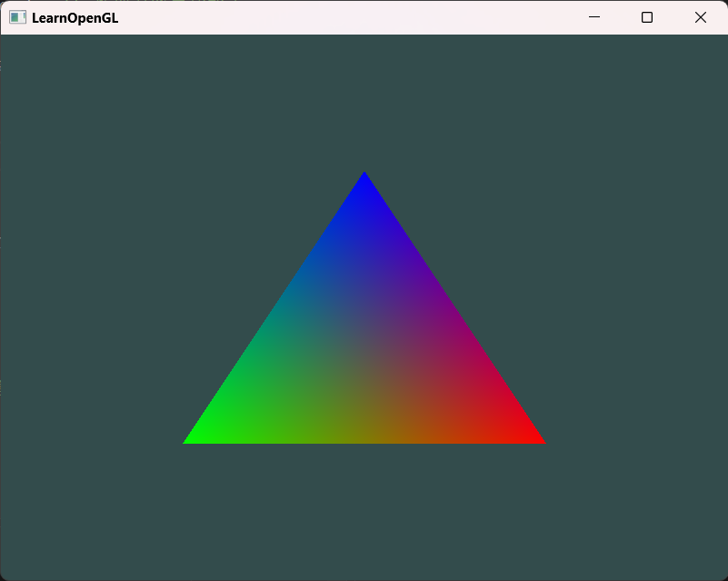Click the title bar of the window

[x=318, y=16]
